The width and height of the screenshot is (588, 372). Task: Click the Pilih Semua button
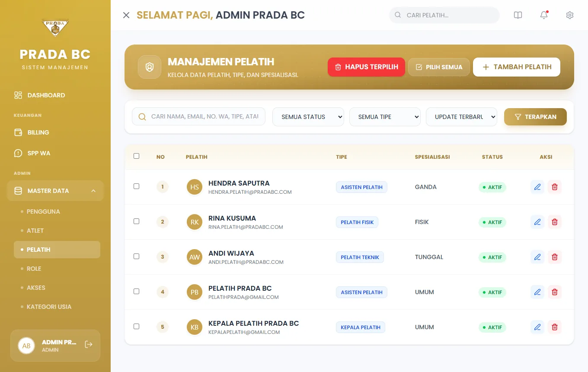point(439,67)
